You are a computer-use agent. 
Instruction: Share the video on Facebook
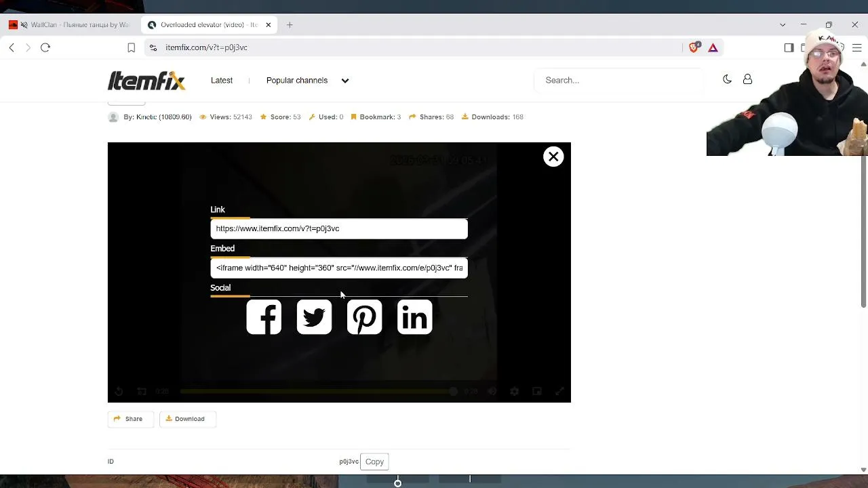click(264, 317)
